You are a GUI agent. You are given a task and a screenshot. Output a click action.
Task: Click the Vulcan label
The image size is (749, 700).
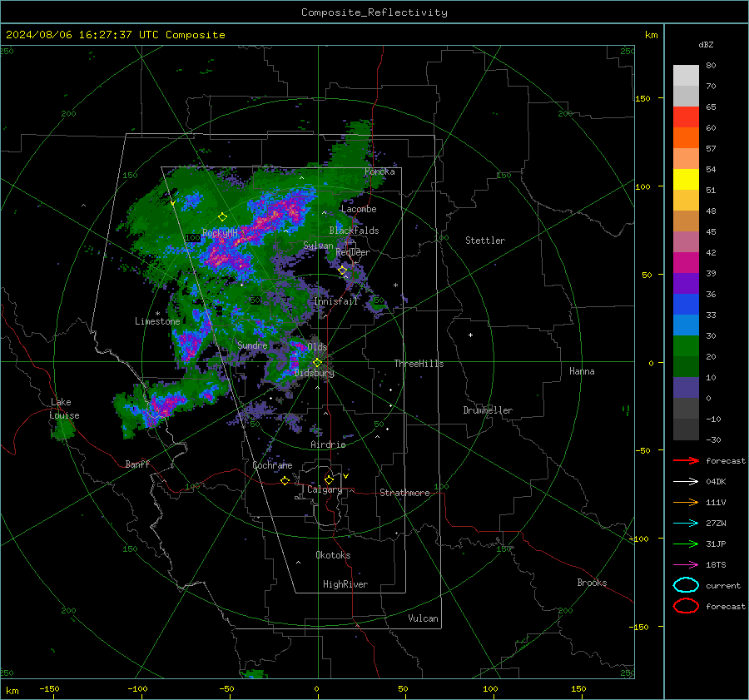click(x=424, y=618)
